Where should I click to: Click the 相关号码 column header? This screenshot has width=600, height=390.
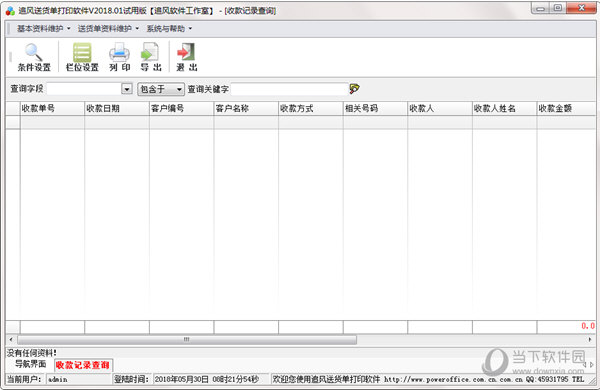[x=375, y=108]
